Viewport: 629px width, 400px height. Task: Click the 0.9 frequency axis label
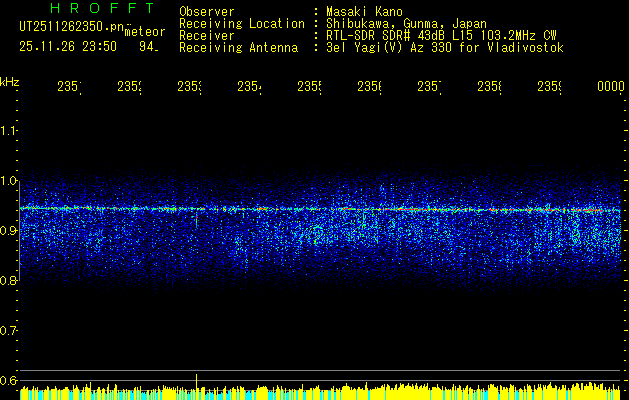tap(9, 230)
